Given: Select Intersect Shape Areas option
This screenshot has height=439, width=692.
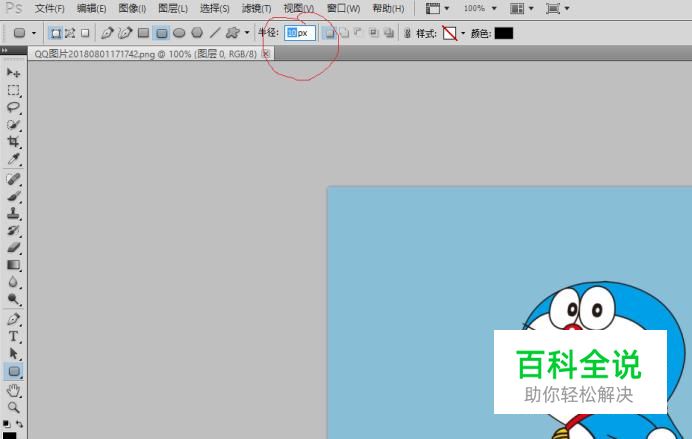Looking at the screenshot, I should click(374, 33).
